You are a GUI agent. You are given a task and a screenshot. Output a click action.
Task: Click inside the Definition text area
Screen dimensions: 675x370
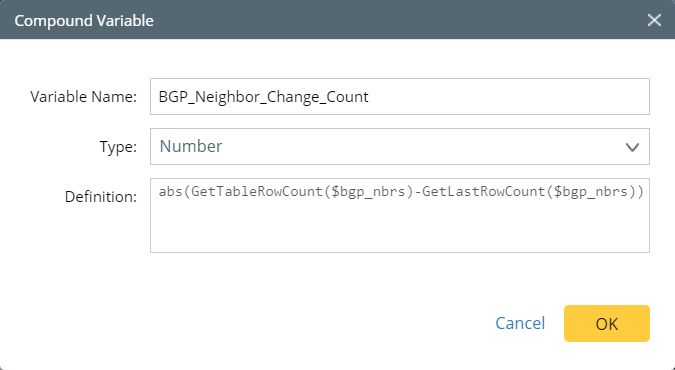click(x=399, y=215)
